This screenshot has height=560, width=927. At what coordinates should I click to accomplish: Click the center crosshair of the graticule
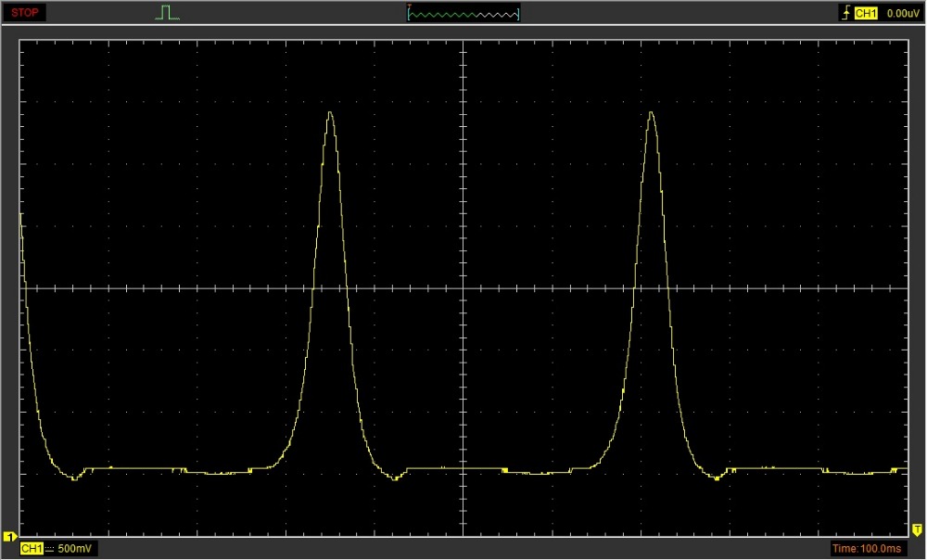click(463, 288)
